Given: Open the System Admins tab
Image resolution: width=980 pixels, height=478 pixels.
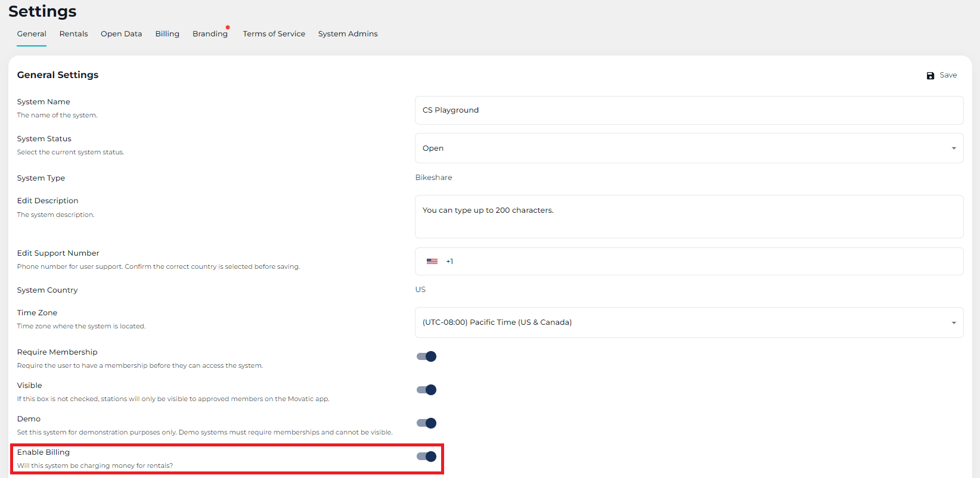Looking at the screenshot, I should [x=348, y=34].
